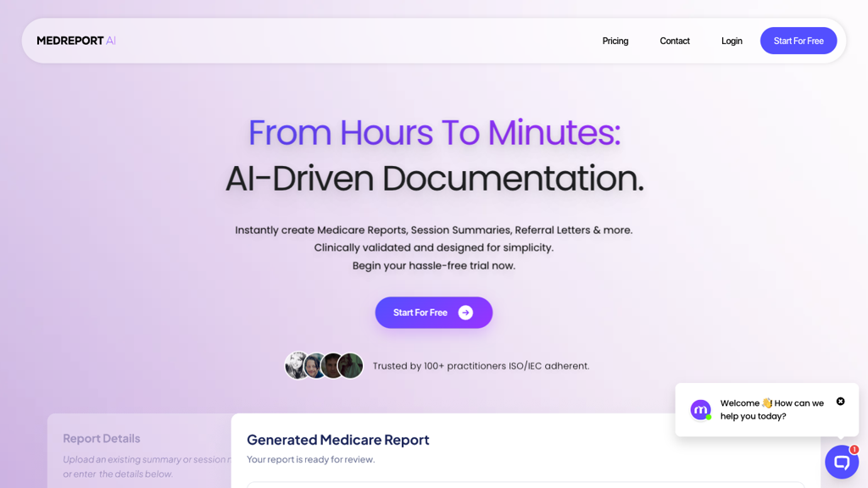
Task: Click the MEDREPORT AI logo
Action: point(75,41)
